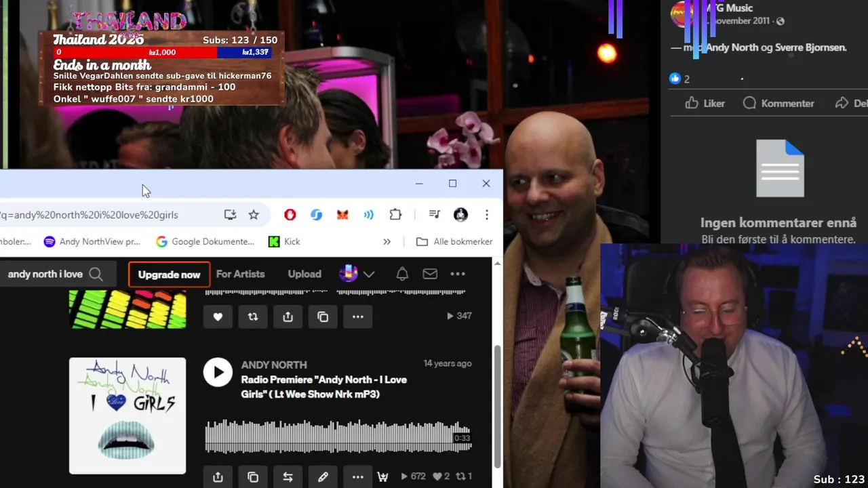Viewport: 868px width, 488px height.
Task: Open Chrome's three-dot menu
Action: (x=487, y=215)
